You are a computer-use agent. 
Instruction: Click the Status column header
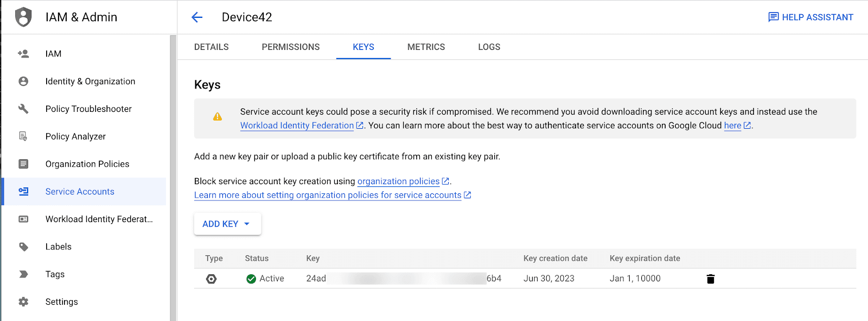coord(257,259)
